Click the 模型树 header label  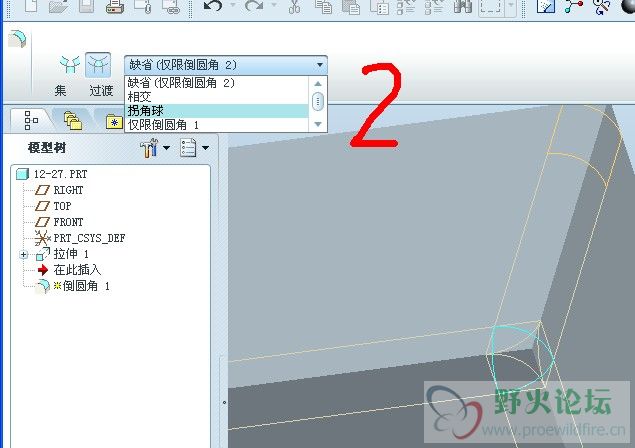tap(47, 148)
